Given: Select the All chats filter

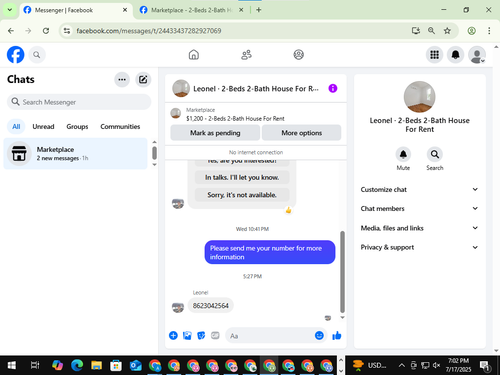Looking at the screenshot, I should pyautogui.click(x=16, y=127).
